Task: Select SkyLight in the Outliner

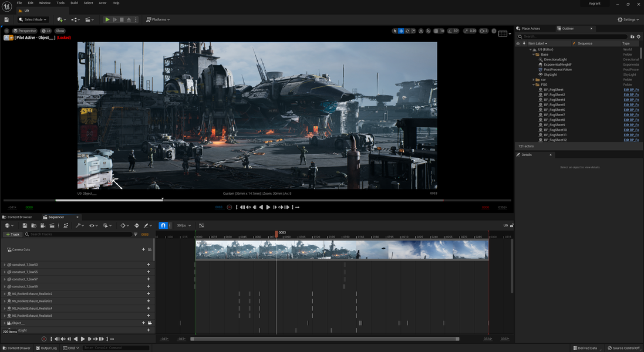Action: [550, 75]
